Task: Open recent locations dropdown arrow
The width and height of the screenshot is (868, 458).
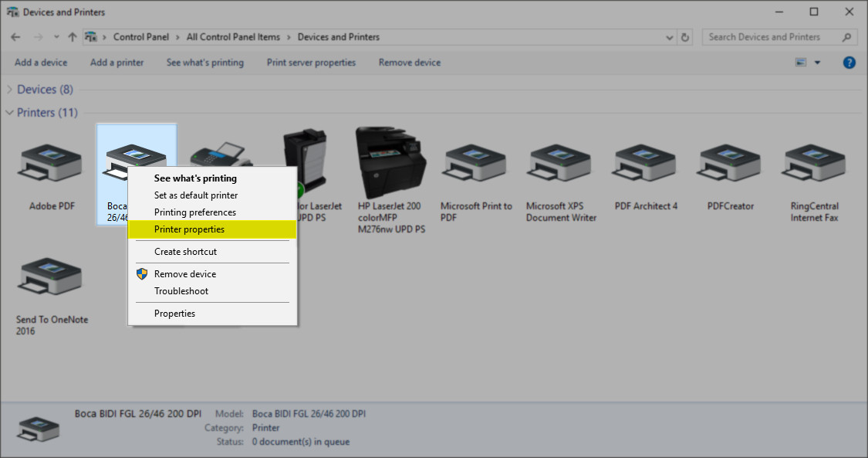Action: point(56,37)
